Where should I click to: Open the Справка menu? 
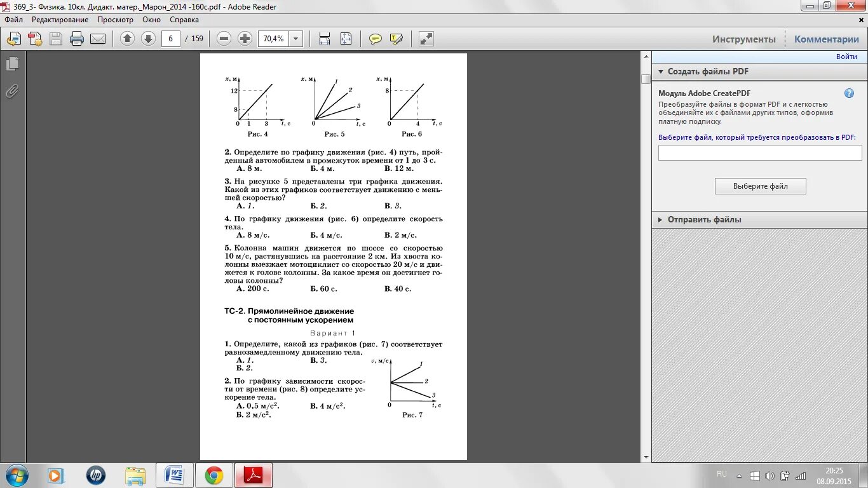[x=184, y=20]
